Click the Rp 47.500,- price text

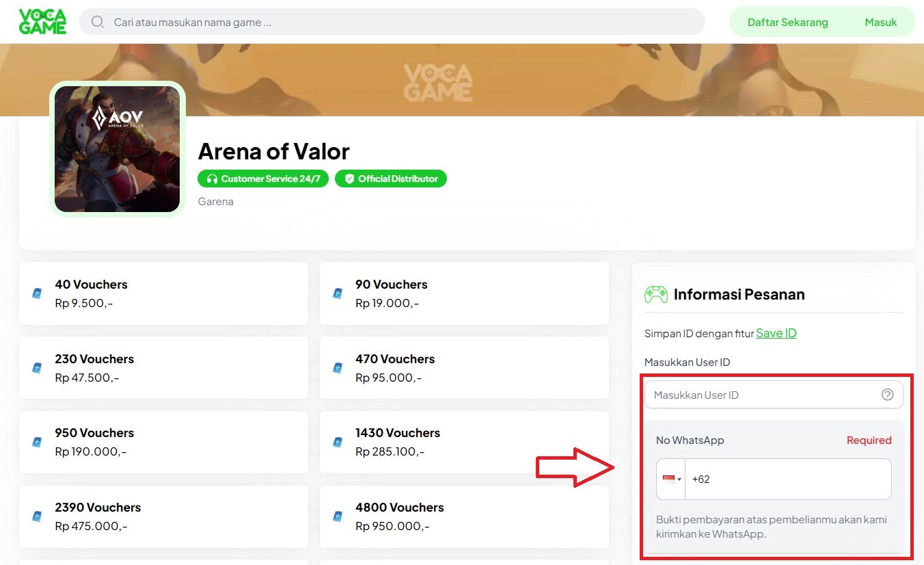[x=87, y=378]
